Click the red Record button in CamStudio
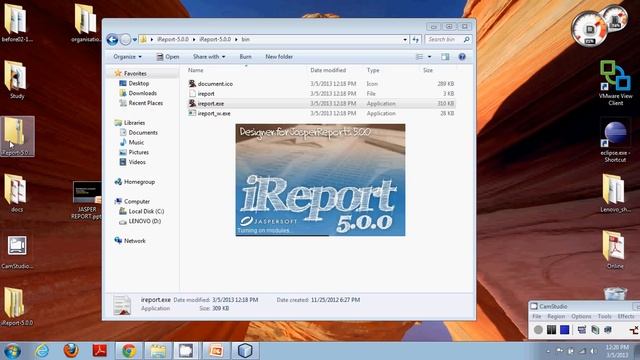 [x=538, y=330]
